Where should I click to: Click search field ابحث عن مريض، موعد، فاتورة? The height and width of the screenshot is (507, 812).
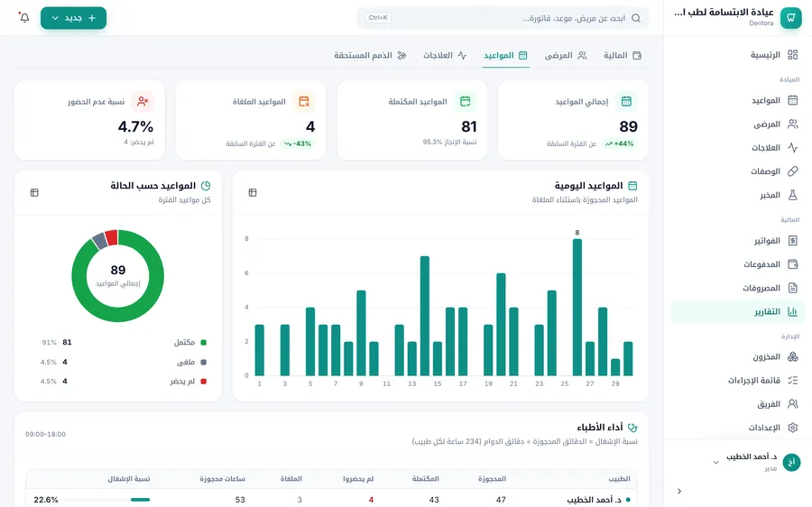[503, 18]
